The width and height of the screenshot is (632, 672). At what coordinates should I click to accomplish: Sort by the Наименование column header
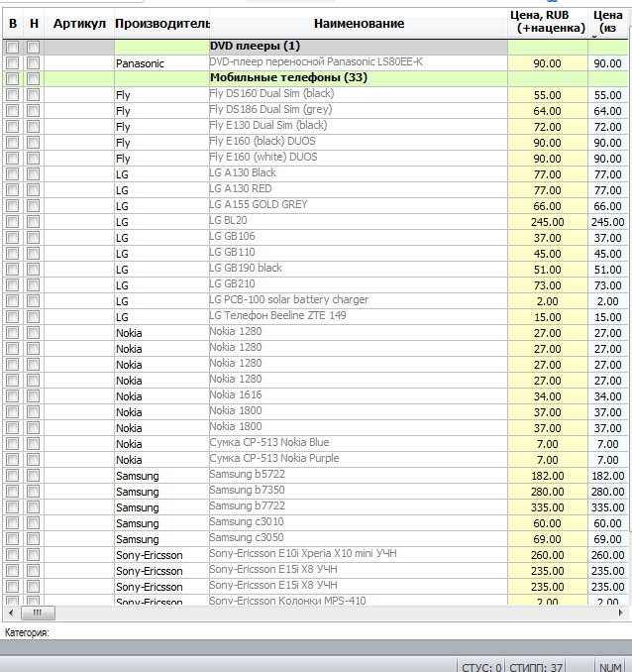point(359,24)
